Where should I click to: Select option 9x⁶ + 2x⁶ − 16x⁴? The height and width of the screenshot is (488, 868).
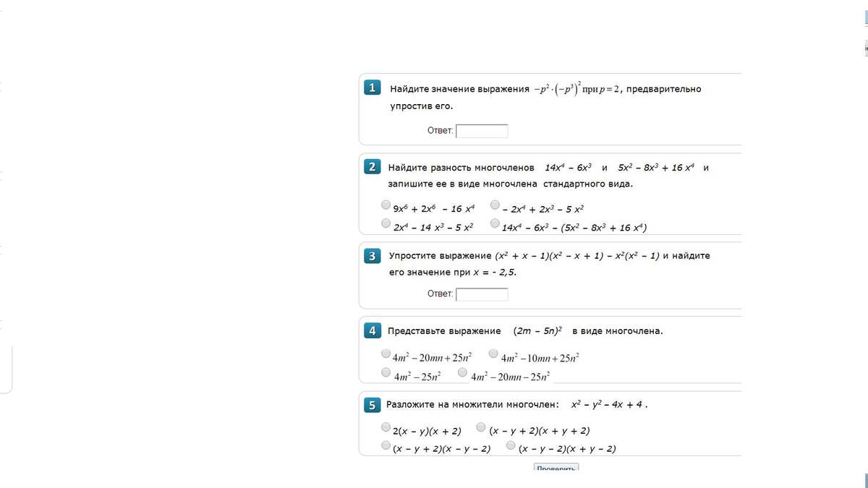[386, 205]
